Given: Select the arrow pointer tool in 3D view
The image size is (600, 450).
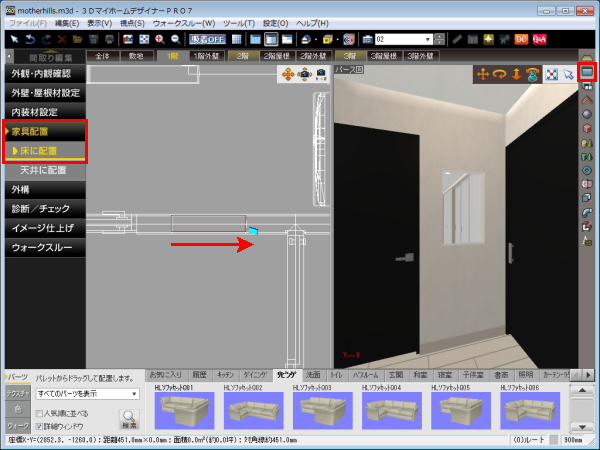Looking at the screenshot, I should coord(568,74).
